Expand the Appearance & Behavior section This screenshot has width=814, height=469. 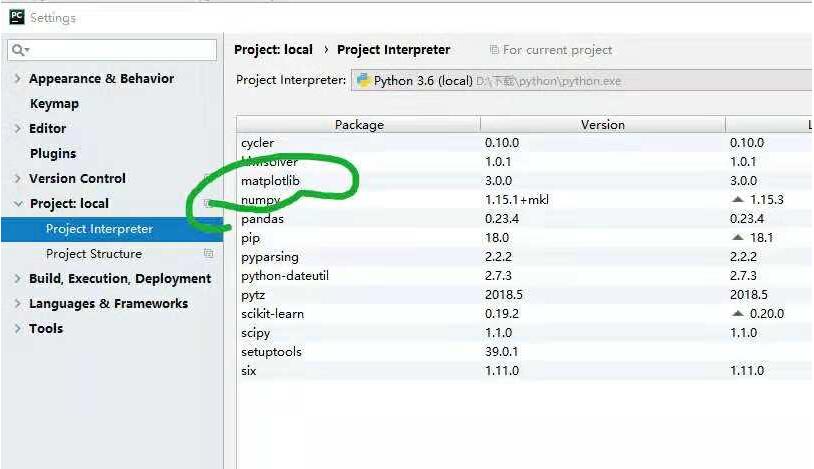click(18, 78)
